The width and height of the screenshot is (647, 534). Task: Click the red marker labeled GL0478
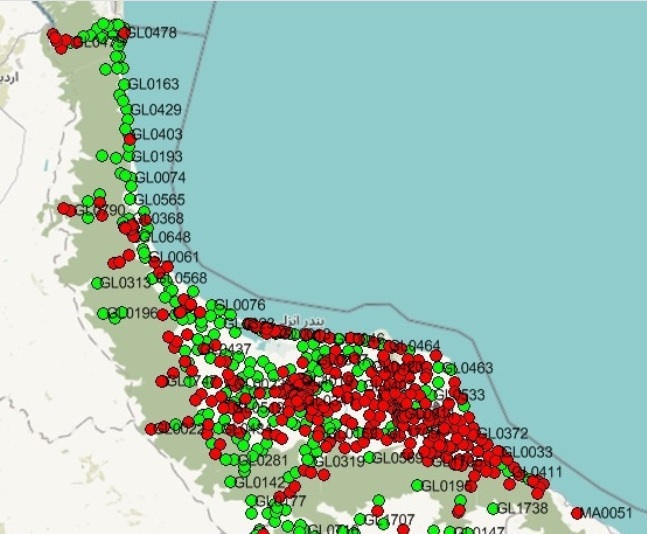click(x=124, y=33)
